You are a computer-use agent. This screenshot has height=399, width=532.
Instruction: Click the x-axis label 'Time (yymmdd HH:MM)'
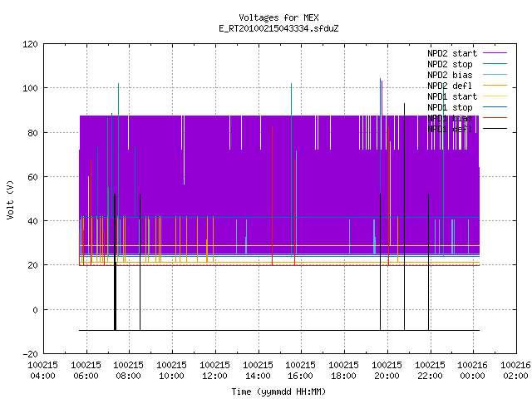[x=278, y=392]
